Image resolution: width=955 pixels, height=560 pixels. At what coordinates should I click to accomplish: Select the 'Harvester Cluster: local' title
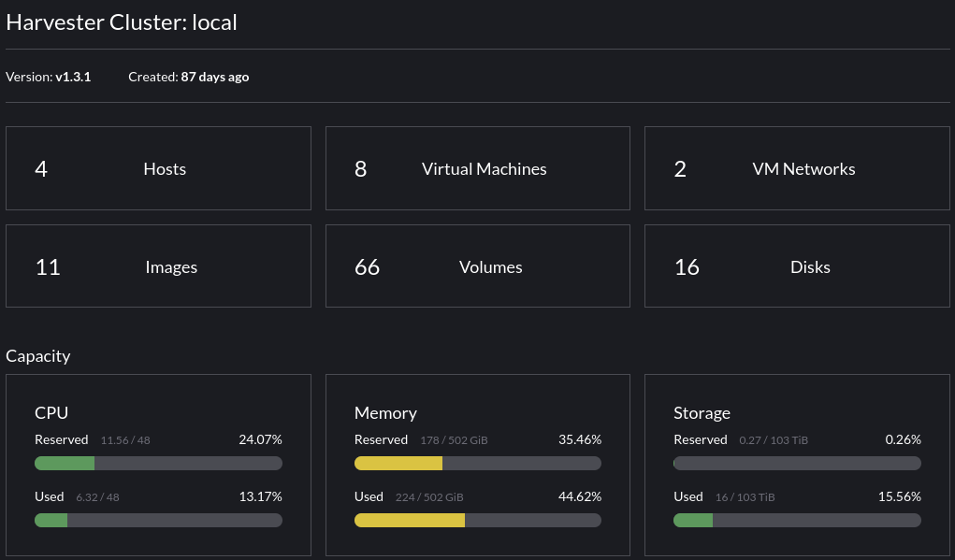coord(122,22)
